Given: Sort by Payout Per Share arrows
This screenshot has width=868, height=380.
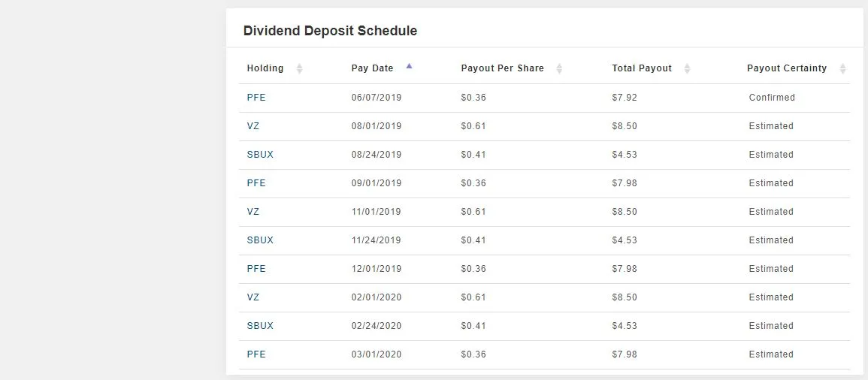Looking at the screenshot, I should tap(559, 68).
